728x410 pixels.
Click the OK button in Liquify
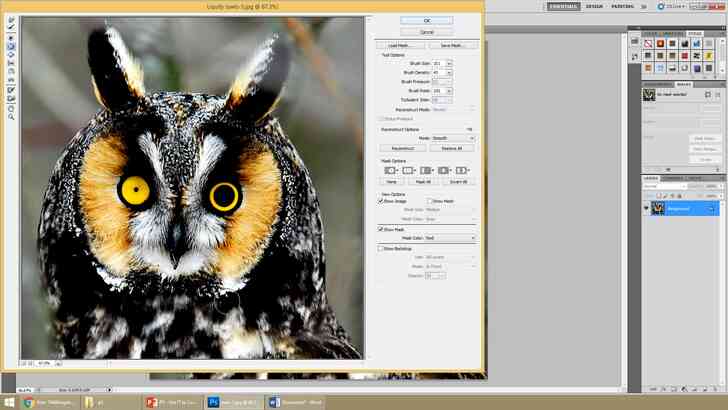(426, 20)
